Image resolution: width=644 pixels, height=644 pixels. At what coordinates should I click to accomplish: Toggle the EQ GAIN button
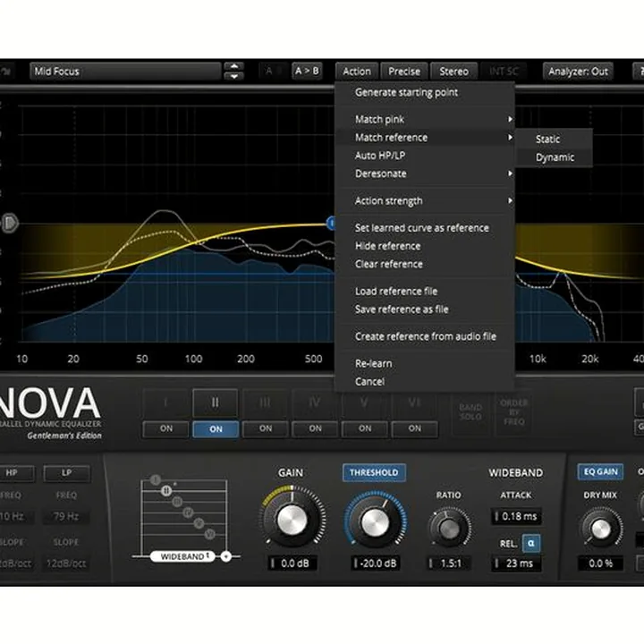600,472
